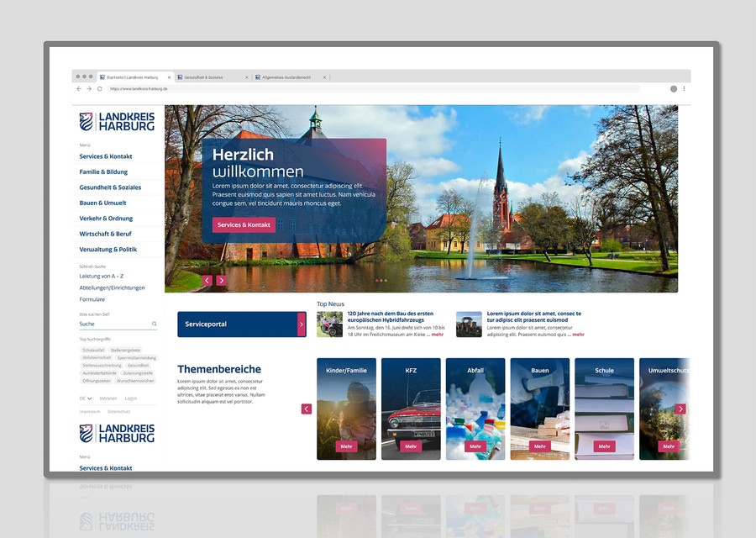Open thumbnail of Hybridfahrzeug news article
Viewport: 756px width, 538px height.
(x=330, y=324)
